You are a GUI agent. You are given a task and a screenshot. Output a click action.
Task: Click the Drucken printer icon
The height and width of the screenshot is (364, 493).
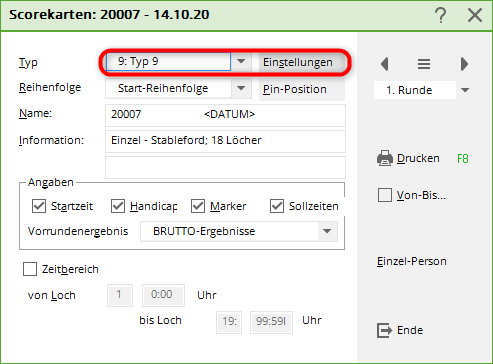pos(385,158)
